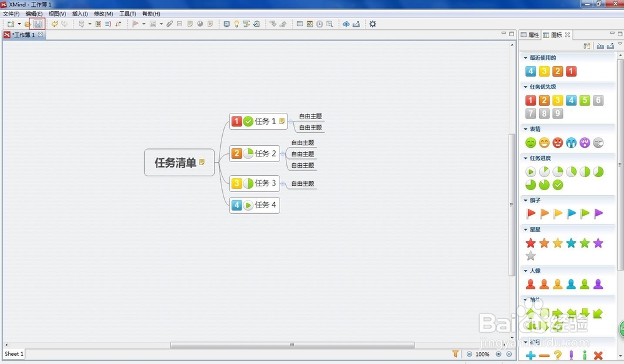
Task: Click the zoom out minus button
Action: click(x=469, y=354)
